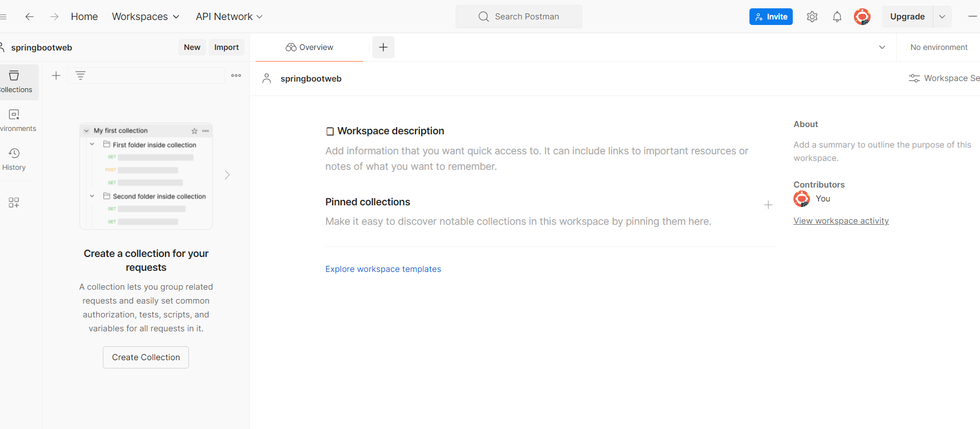Viewport: 980px width, 429px height.
Task: Click the Workspace Settings sliders icon
Action: click(x=914, y=78)
